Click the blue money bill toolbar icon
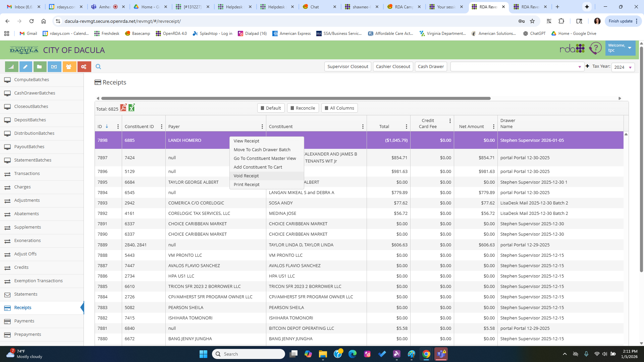The width and height of the screenshot is (644, 362). coord(54,67)
